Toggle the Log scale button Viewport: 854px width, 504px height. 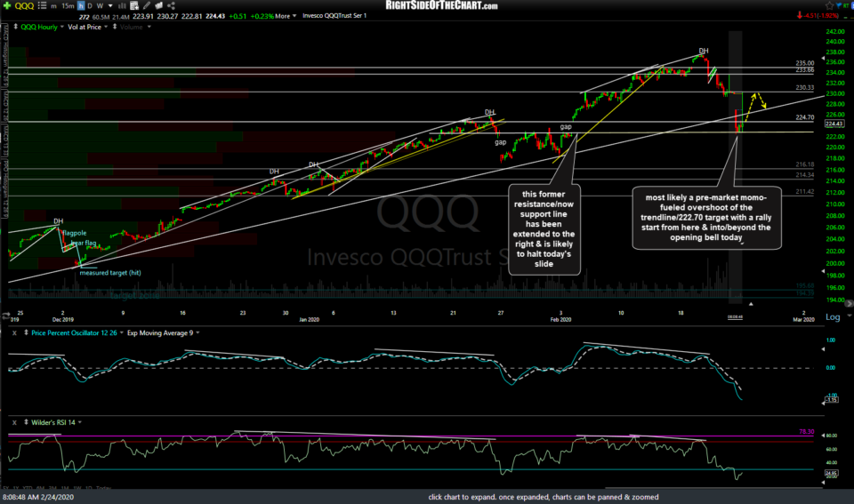pyautogui.click(x=833, y=316)
